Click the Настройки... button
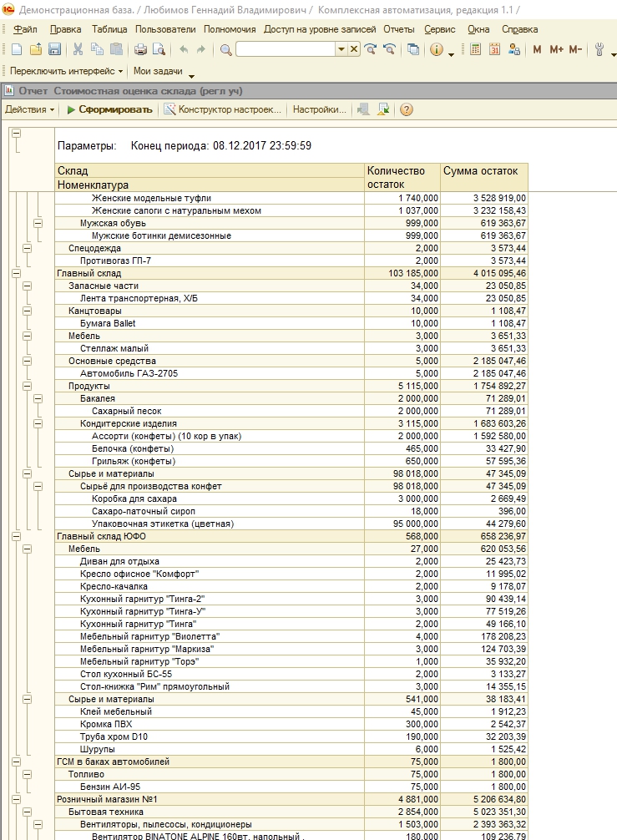This screenshot has width=617, height=840. 319,110
